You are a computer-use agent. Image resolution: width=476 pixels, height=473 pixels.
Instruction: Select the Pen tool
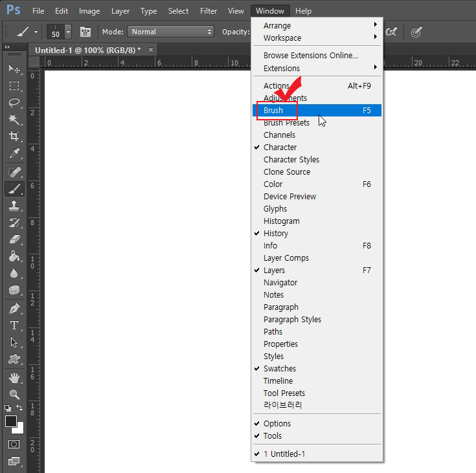(x=14, y=309)
